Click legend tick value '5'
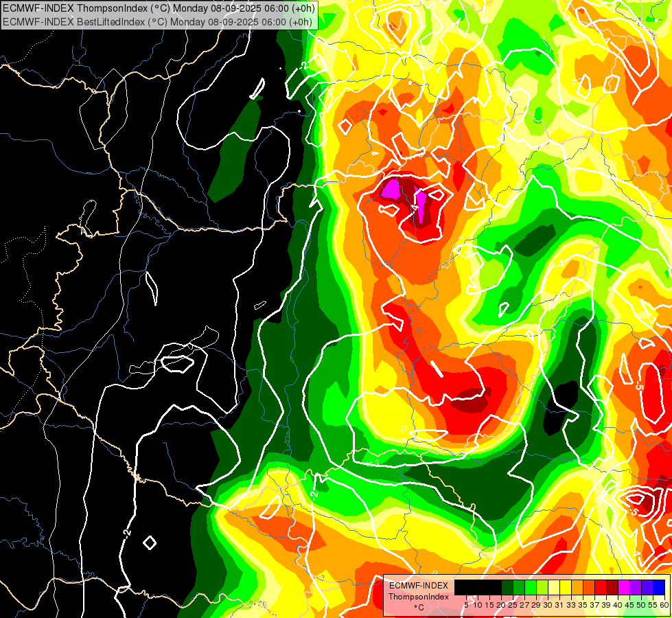 click(466, 605)
